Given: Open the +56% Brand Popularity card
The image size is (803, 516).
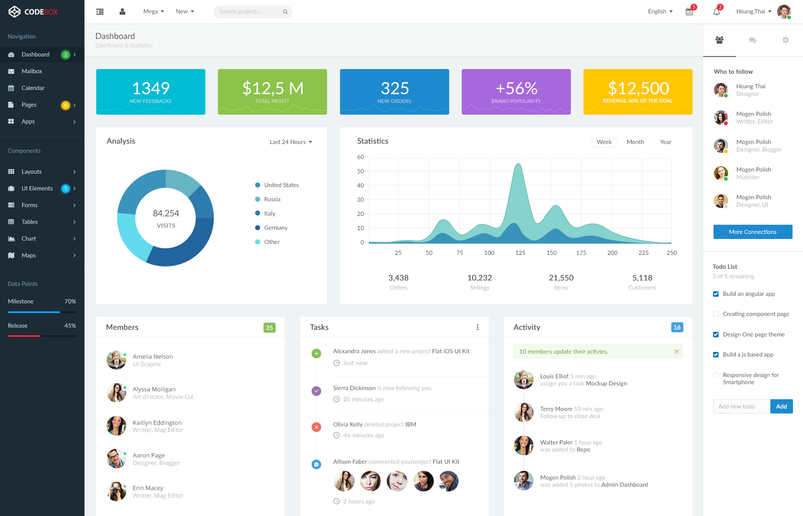Looking at the screenshot, I should pos(516,92).
